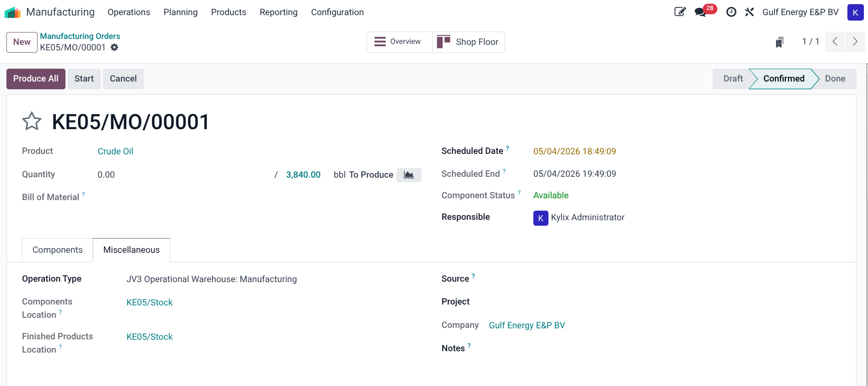Open the gear actions menu beside the order number
The width and height of the screenshot is (868, 386).
pyautogui.click(x=114, y=47)
